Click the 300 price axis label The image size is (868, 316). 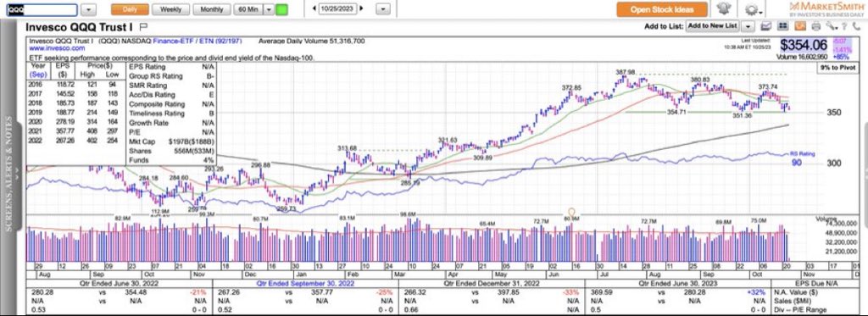pyautogui.click(x=834, y=164)
